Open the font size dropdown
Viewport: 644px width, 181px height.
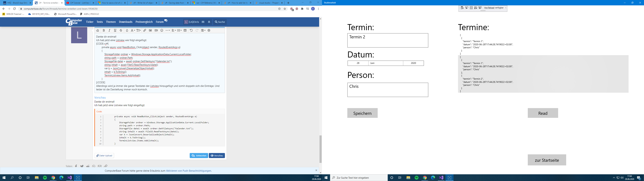tap(139, 31)
